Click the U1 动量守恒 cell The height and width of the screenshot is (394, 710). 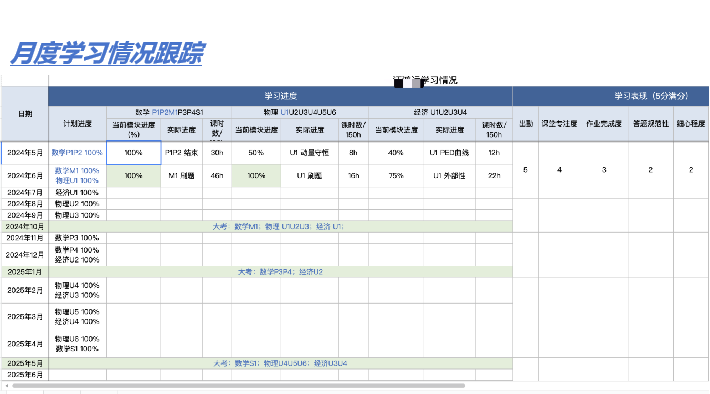click(309, 153)
